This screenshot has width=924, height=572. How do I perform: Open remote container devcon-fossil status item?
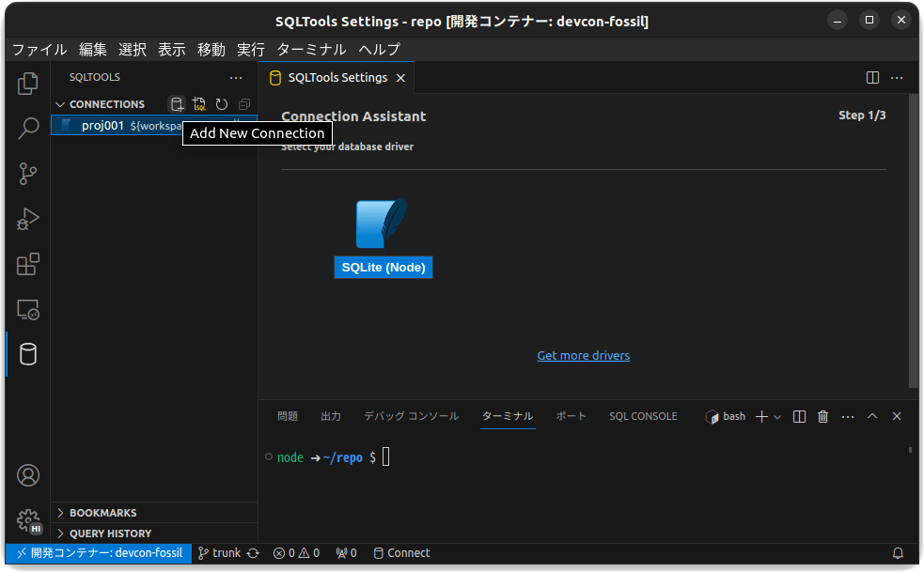pyautogui.click(x=99, y=553)
